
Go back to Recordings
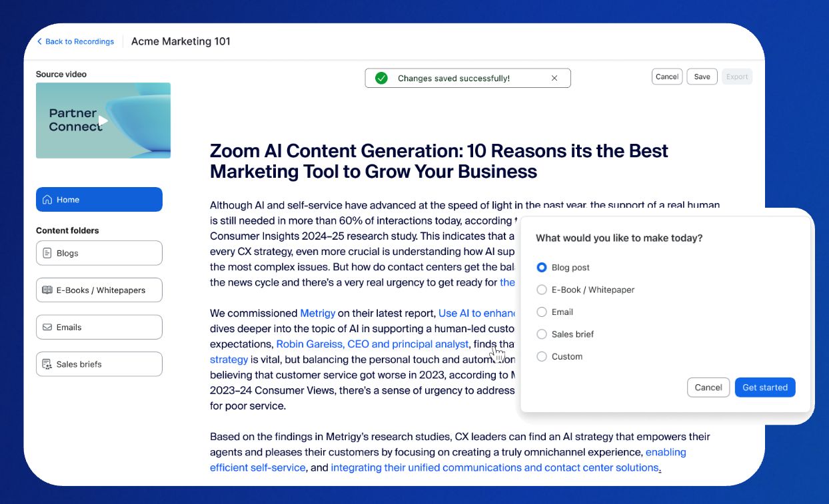(x=75, y=41)
